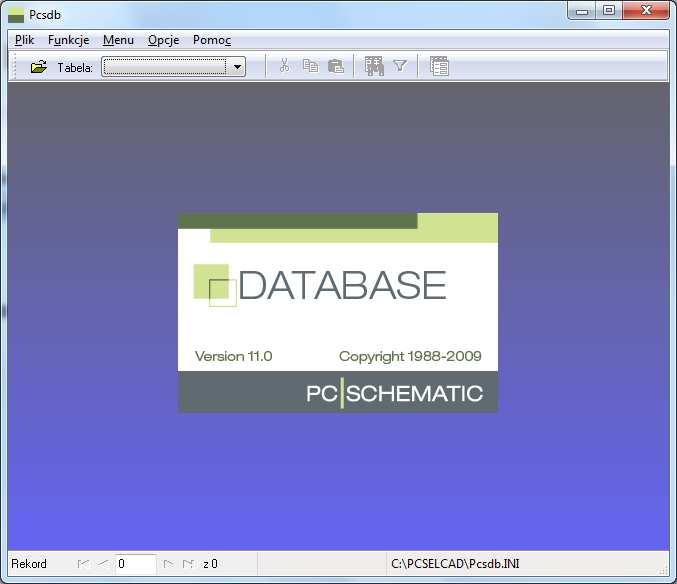Open the Pomoc menu
The width and height of the screenshot is (677, 584).
[212, 40]
